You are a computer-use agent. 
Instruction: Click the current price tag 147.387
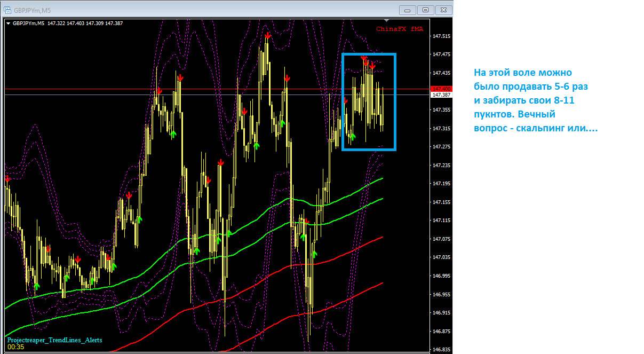tap(442, 95)
